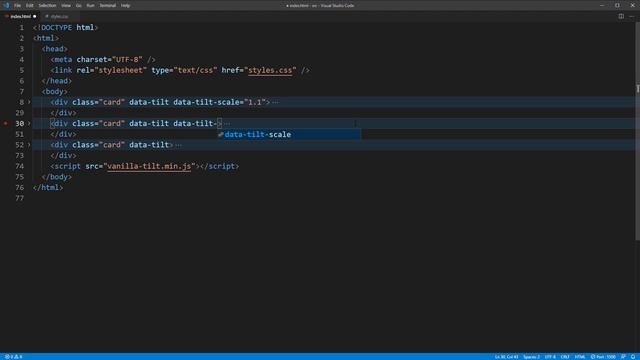Open the styles.css link on line 5
The image size is (640, 360).
click(270, 70)
